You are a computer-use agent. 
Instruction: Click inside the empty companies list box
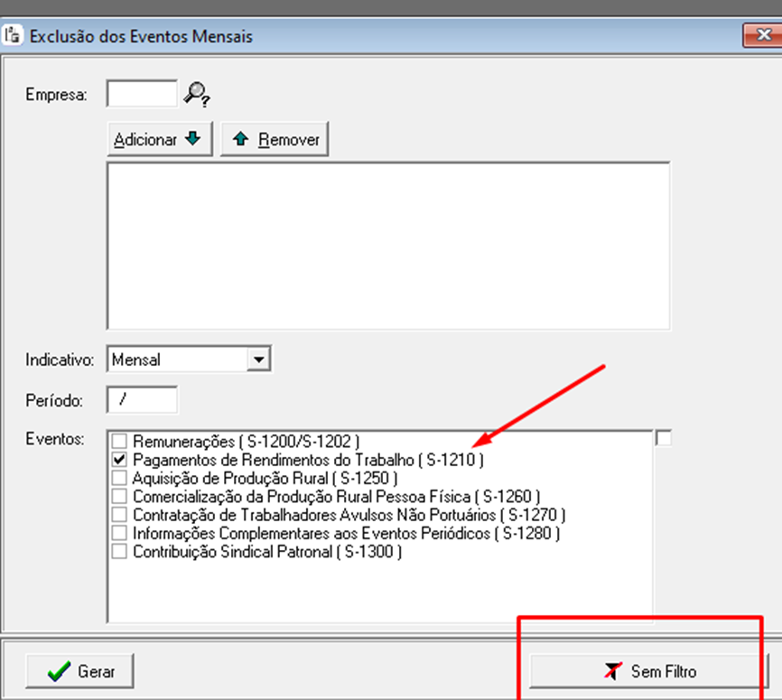(x=388, y=246)
